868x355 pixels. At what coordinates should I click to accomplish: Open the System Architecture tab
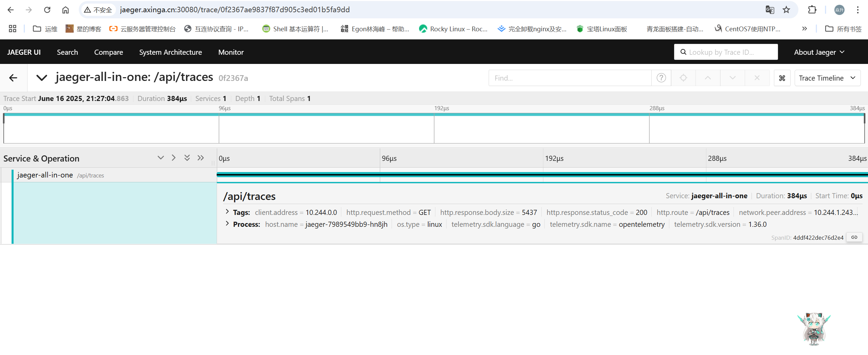point(170,52)
